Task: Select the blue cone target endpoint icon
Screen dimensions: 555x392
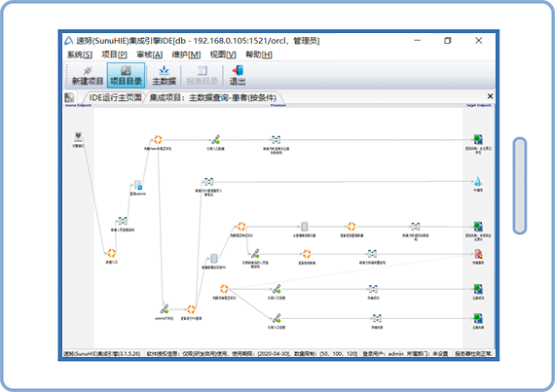Action: pos(478,181)
